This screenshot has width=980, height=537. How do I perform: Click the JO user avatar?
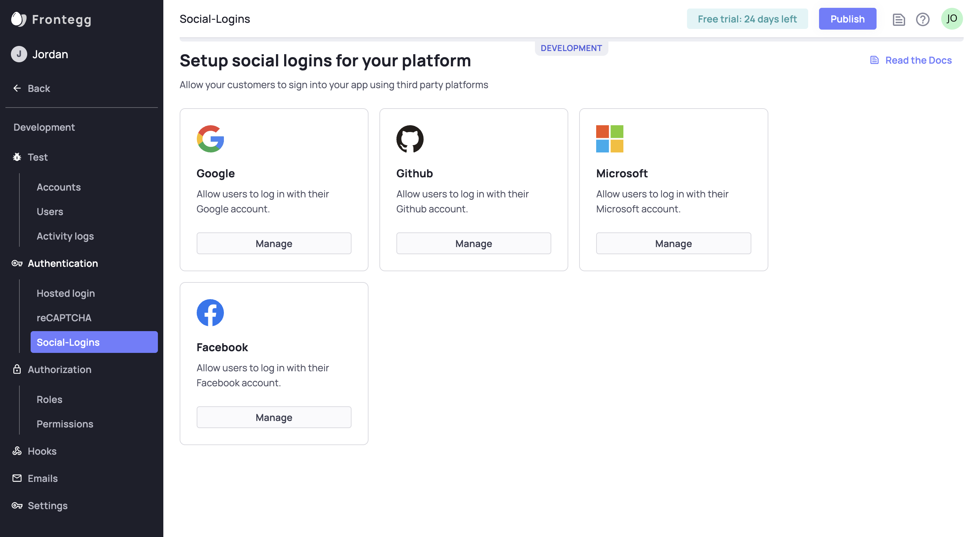[951, 19]
